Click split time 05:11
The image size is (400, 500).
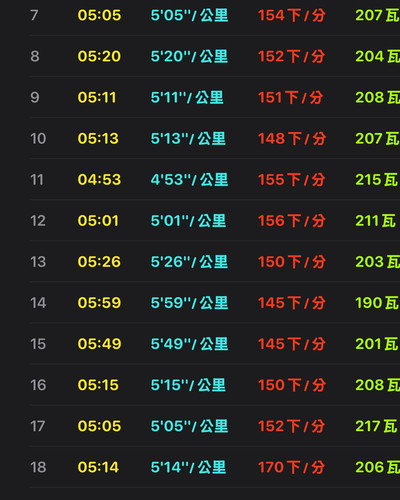point(97,98)
